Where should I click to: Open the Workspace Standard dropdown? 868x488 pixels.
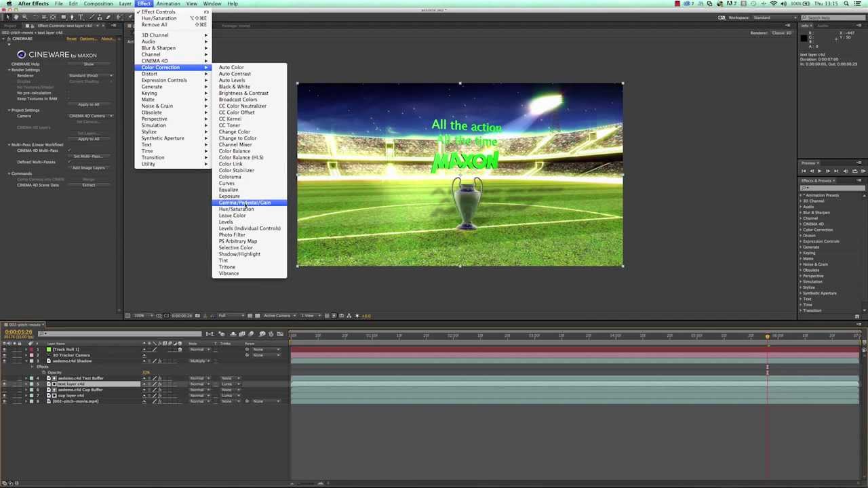coord(774,18)
